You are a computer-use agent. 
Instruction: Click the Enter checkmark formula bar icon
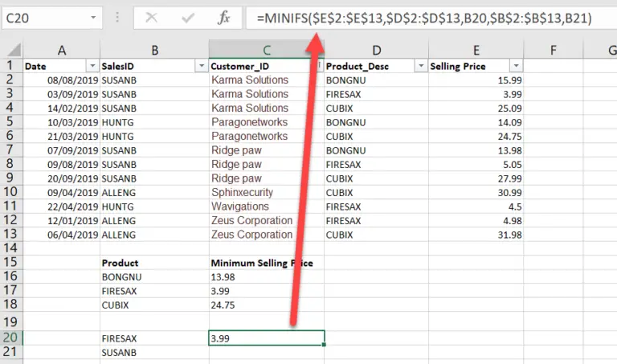(x=188, y=18)
